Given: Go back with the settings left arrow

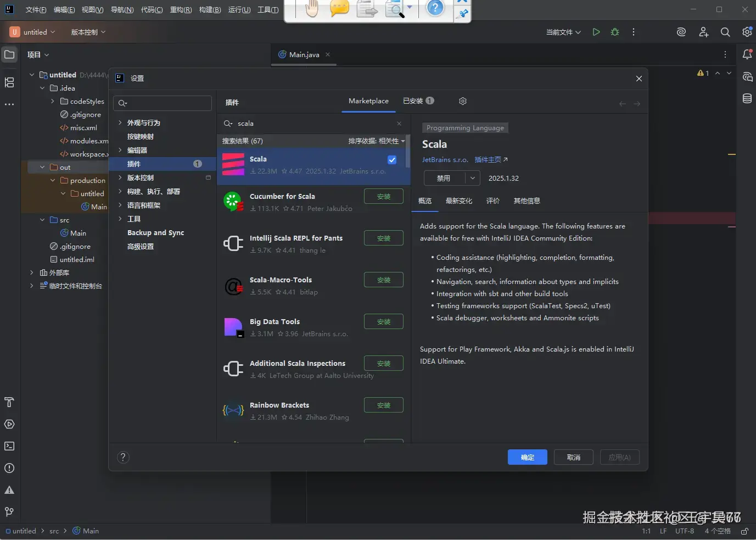Looking at the screenshot, I should pos(623,104).
